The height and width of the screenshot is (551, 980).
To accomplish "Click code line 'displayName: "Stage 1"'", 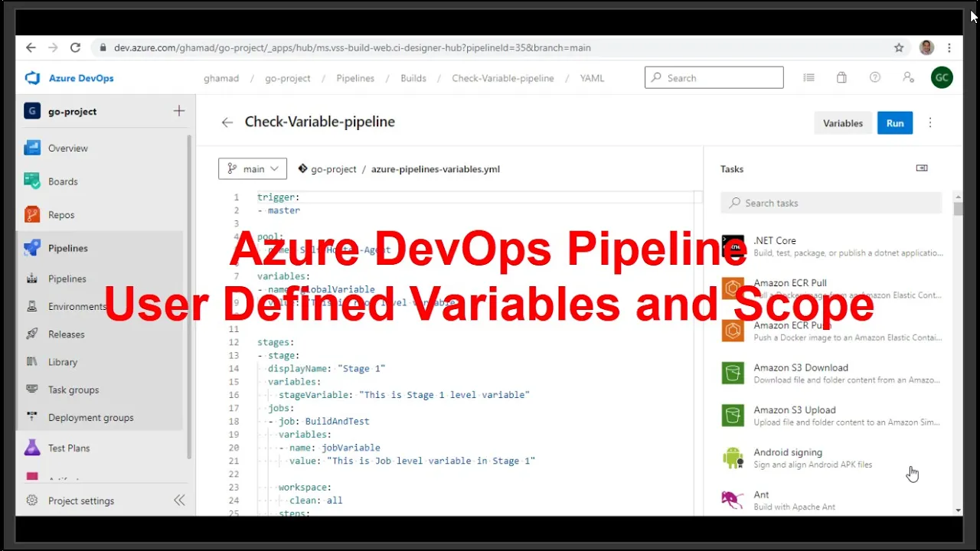I will click(x=327, y=368).
